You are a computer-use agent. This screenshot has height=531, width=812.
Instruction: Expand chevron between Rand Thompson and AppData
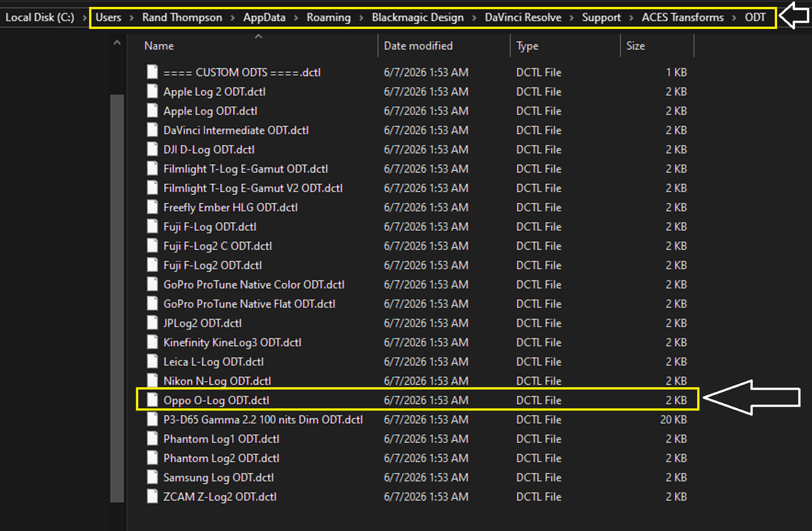coord(233,18)
